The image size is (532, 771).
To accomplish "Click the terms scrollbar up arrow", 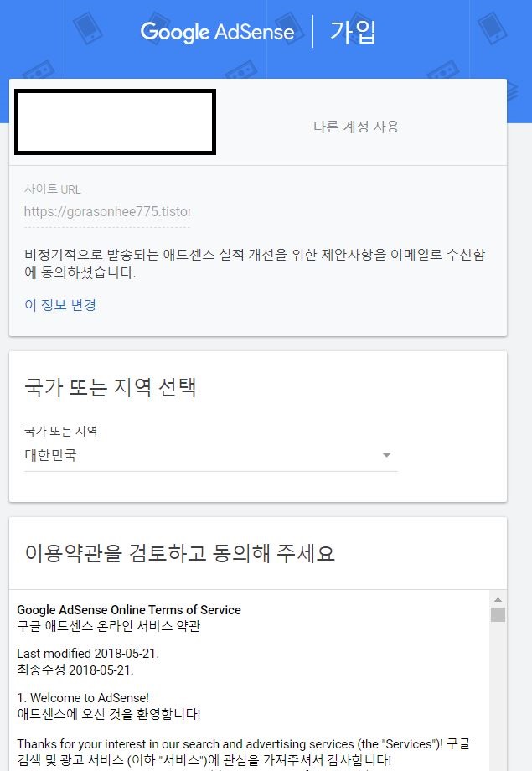I will 498,599.
